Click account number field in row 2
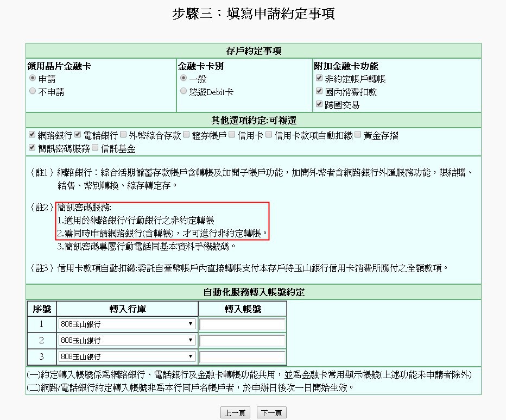 click(x=242, y=341)
